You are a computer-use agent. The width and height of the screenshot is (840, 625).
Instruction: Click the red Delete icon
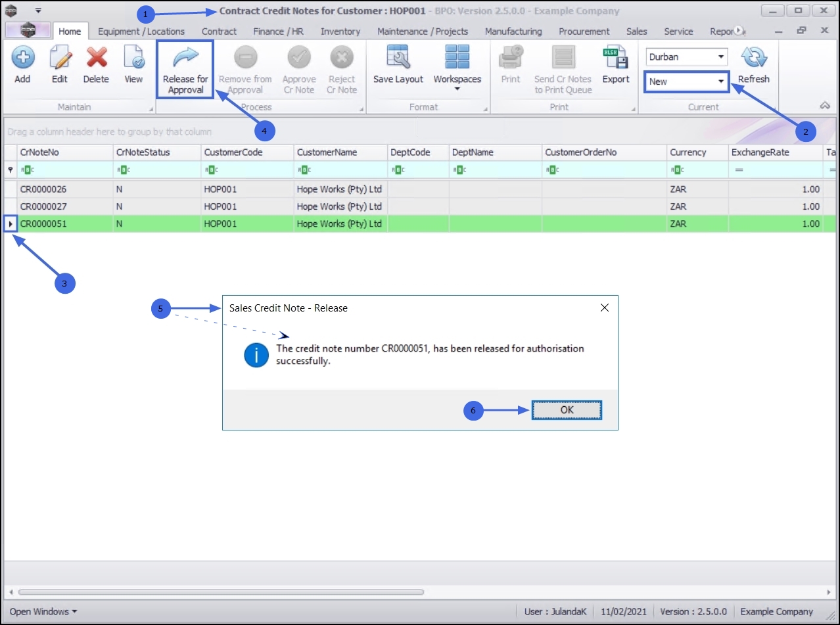coord(97,57)
